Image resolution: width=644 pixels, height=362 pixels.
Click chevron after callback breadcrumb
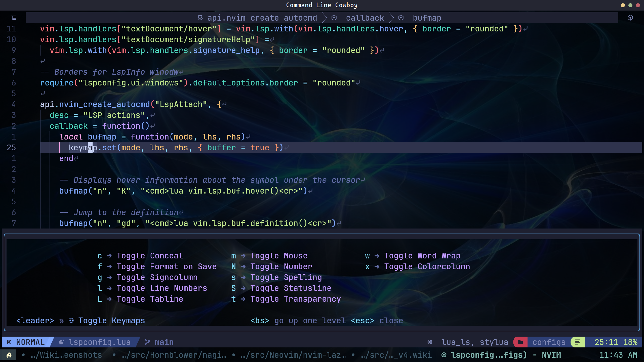391,18
